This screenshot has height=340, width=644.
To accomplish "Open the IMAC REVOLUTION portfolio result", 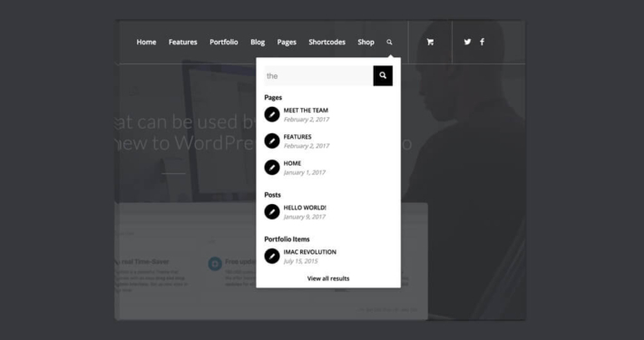I will 309,252.
